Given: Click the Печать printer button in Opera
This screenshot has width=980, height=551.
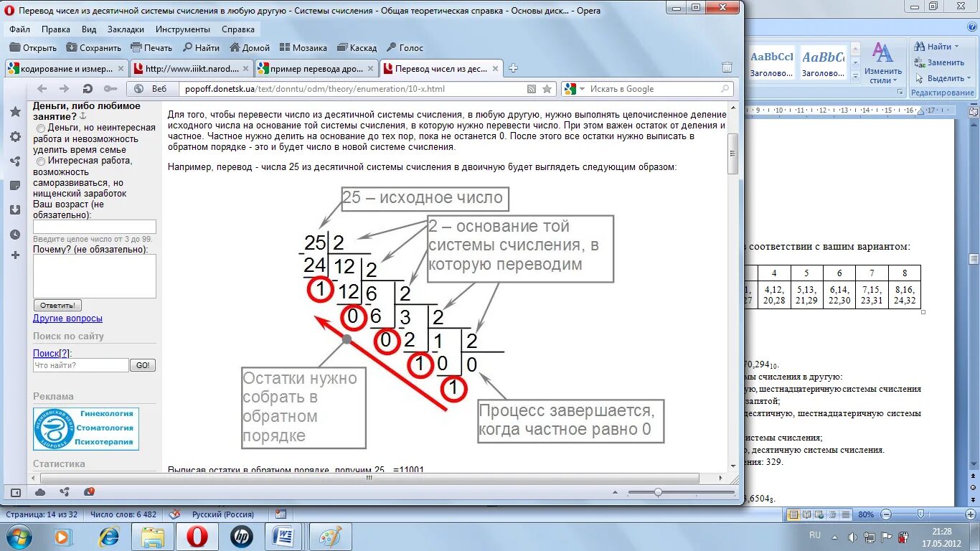Looking at the screenshot, I should pos(151,48).
